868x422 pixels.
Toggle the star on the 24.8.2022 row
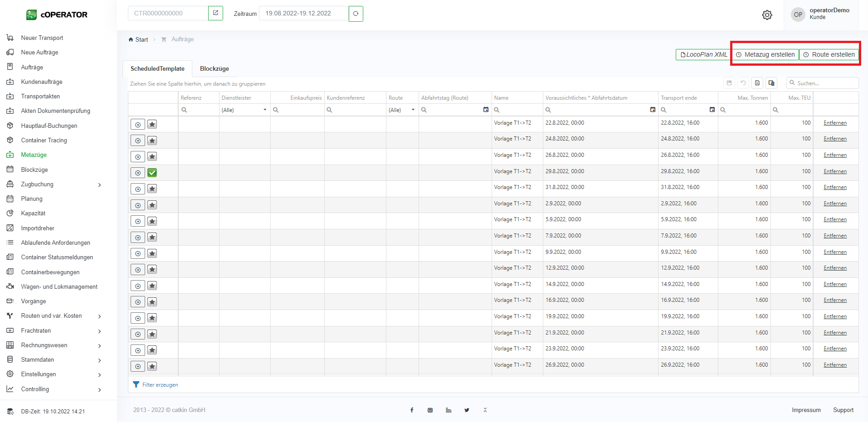152,141
